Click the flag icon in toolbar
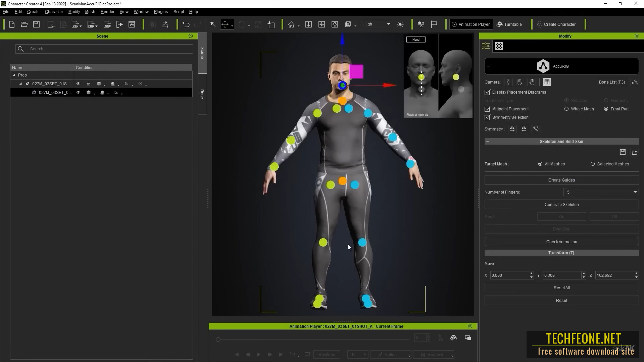Viewport: 644px width, 362px height. tap(434, 24)
